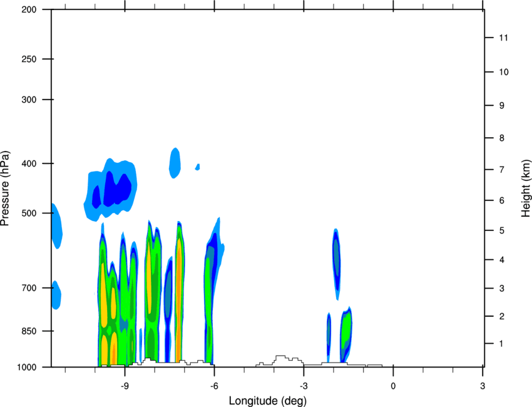Click the 8 km height label
532x407 pixels.
click(x=502, y=138)
